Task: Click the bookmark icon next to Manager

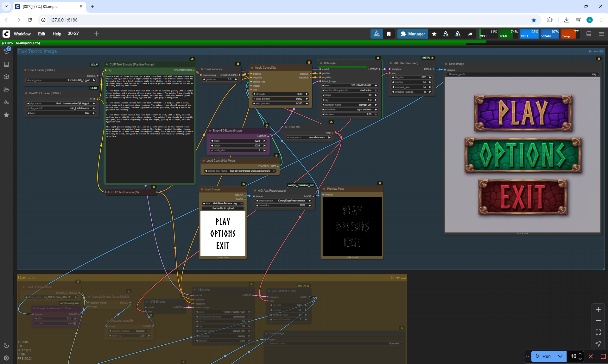Action: coord(389,34)
